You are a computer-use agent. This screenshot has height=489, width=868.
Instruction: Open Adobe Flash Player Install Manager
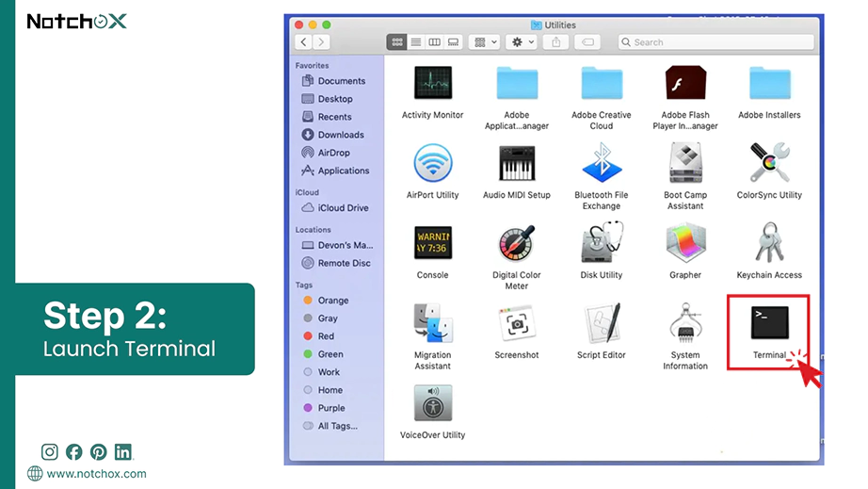click(x=685, y=83)
